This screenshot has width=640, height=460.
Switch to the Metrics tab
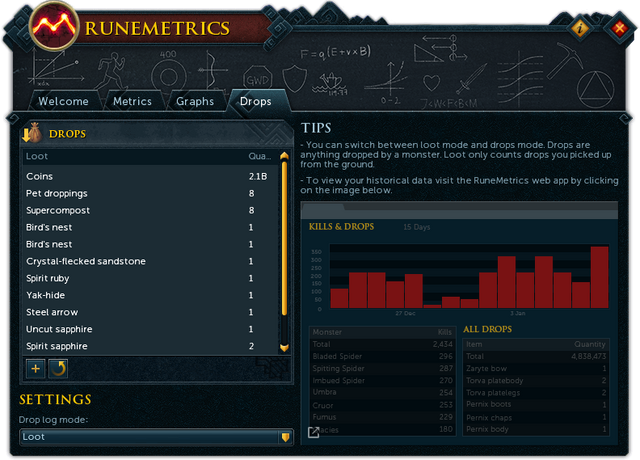coord(132,101)
